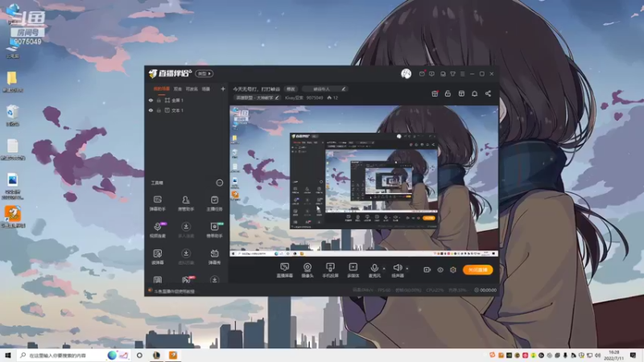
Task: Open the box icon between lock and bell
Action: pos(461,93)
